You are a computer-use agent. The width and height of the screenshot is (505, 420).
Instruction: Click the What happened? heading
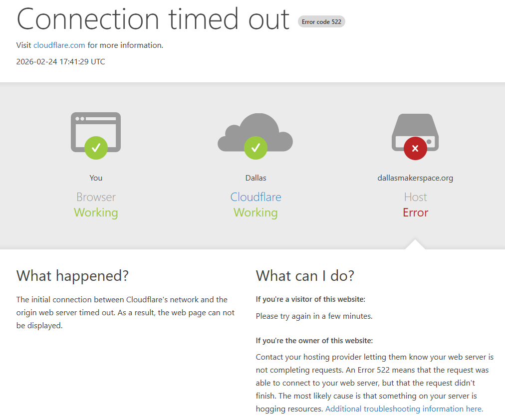(x=72, y=276)
